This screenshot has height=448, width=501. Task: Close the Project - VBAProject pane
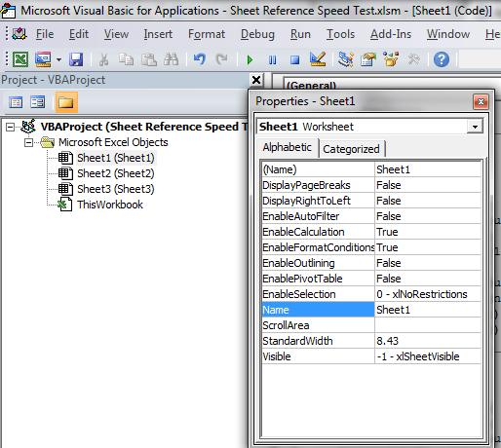256,80
